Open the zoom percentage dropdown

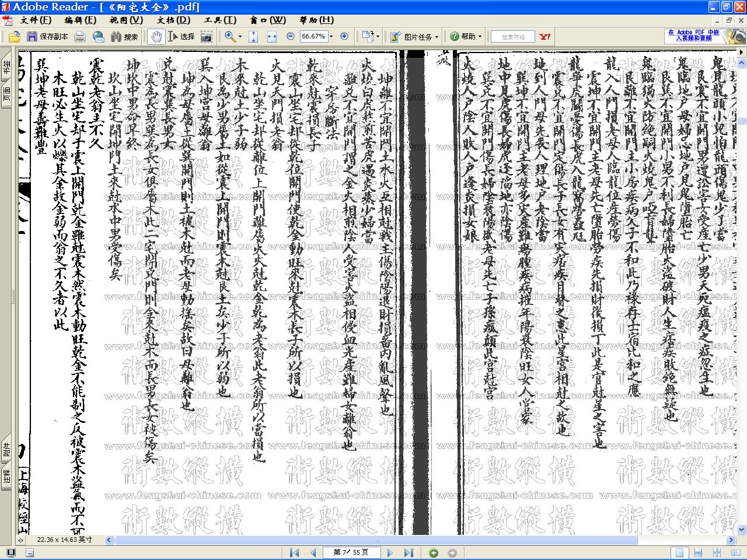pyautogui.click(x=331, y=36)
